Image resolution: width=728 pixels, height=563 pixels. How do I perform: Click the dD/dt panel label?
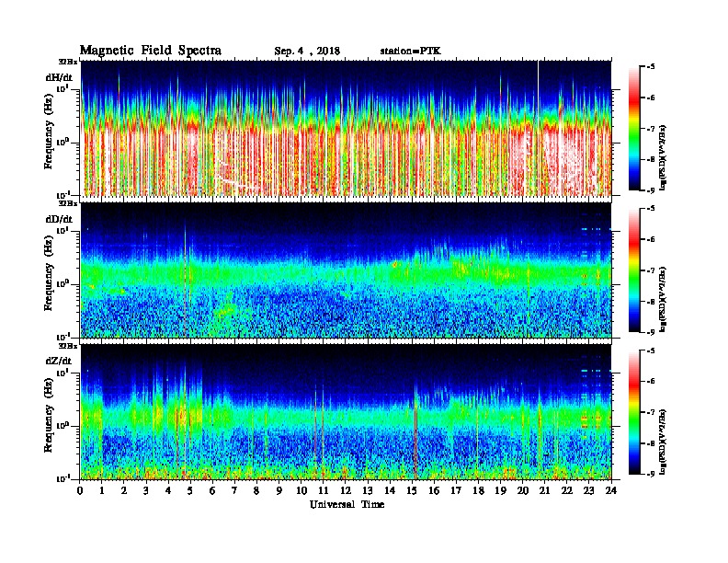(x=59, y=219)
